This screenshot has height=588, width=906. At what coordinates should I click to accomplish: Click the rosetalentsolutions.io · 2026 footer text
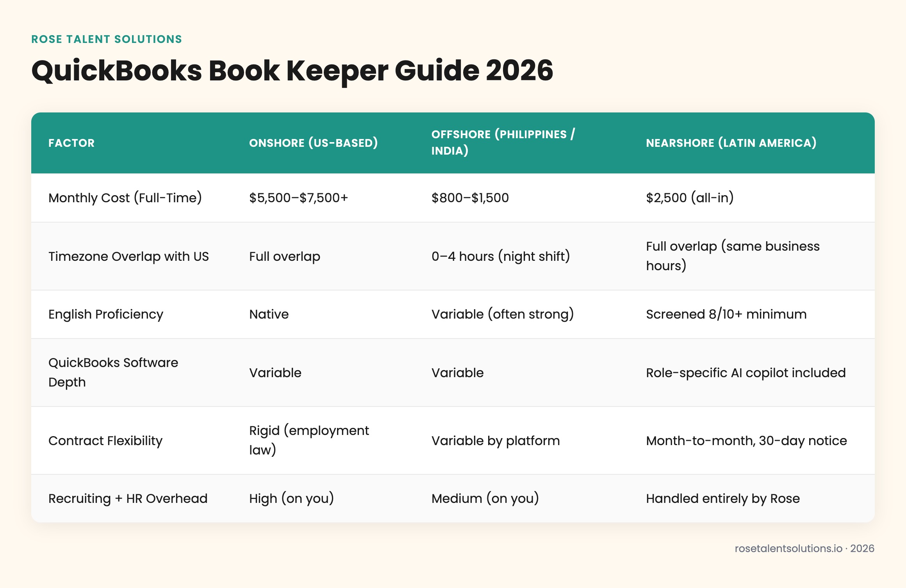[804, 549]
